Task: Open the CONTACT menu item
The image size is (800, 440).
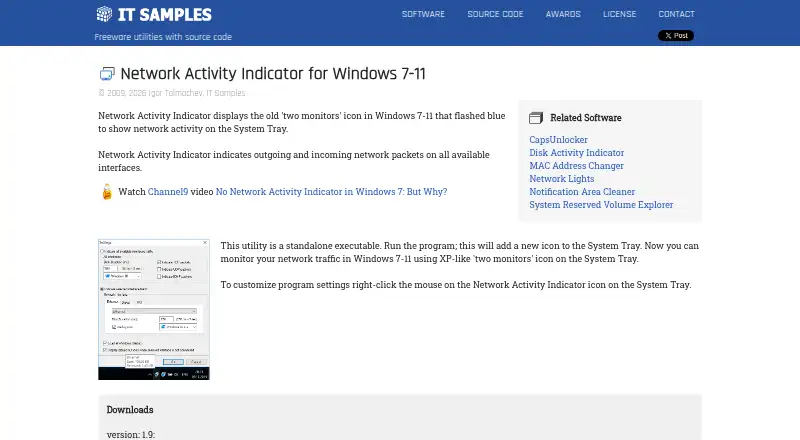Action: pos(677,14)
